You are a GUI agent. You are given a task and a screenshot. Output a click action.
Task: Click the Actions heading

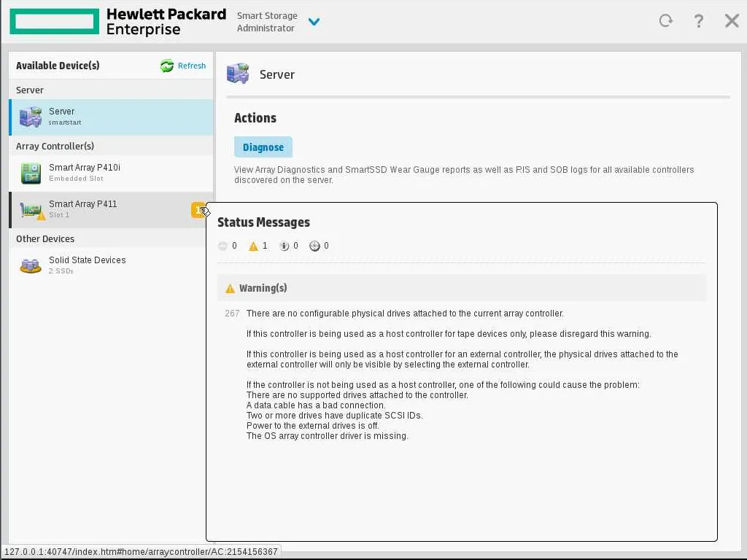255,118
